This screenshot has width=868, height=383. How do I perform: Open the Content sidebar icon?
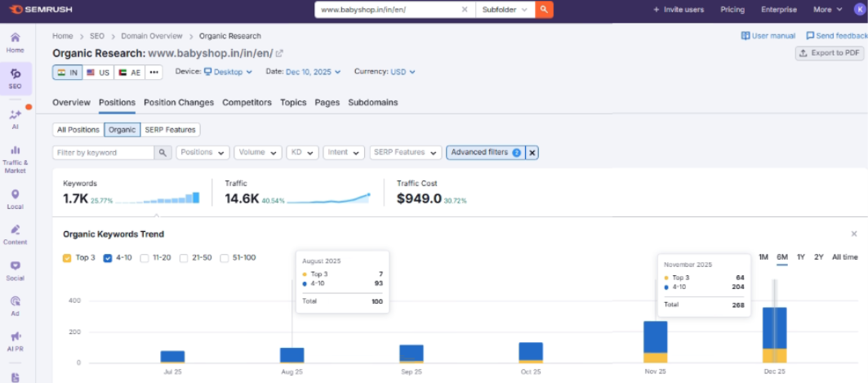[15, 234]
